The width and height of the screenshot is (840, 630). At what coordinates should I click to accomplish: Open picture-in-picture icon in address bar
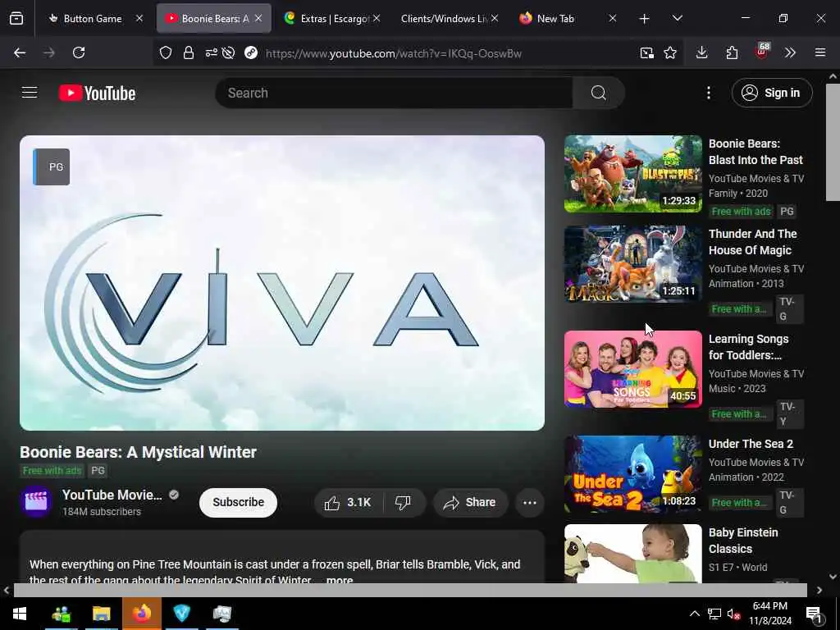pos(646,52)
